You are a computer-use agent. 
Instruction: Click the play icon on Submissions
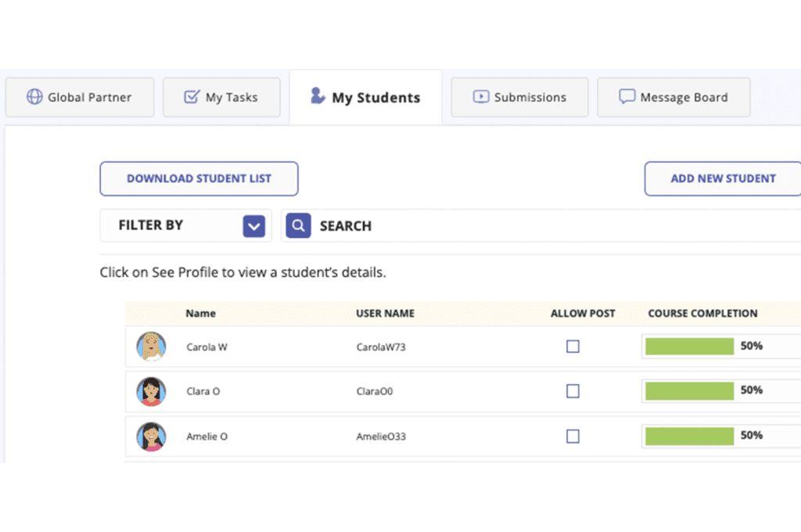(481, 96)
